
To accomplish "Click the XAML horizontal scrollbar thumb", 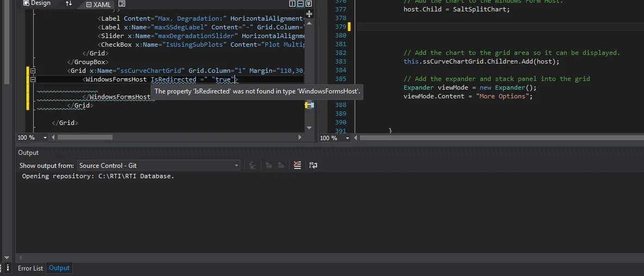I will pyautogui.click(x=85, y=137).
